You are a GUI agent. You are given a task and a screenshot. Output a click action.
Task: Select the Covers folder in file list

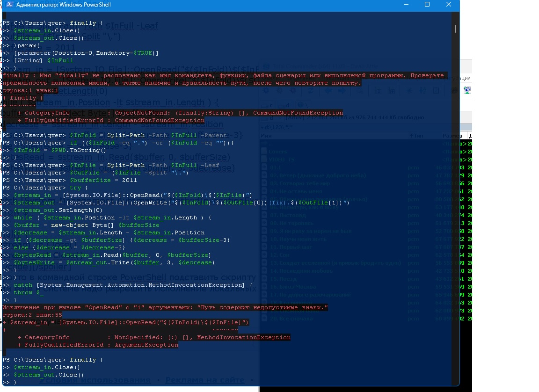click(277, 152)
